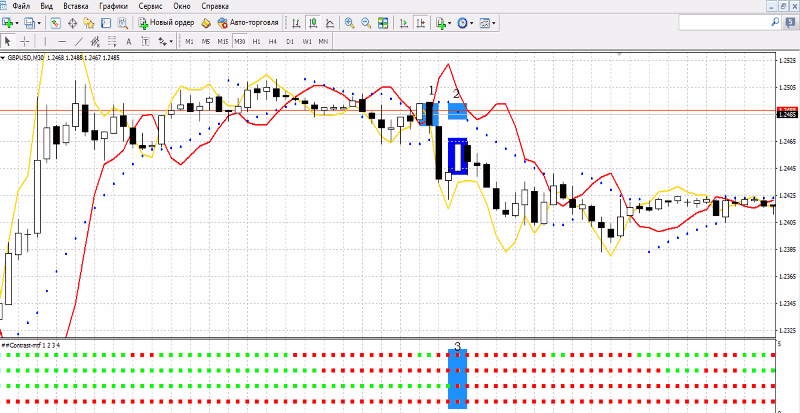Open the Справка menu

coord(215,7)
